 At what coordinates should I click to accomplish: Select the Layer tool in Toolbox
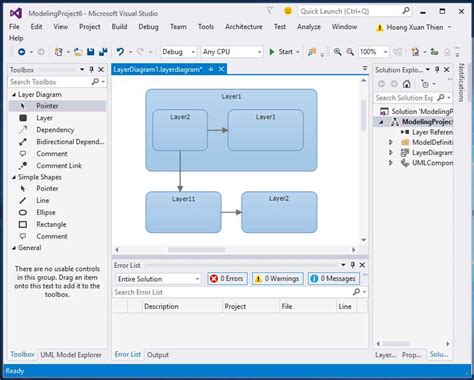coord(44,118)
